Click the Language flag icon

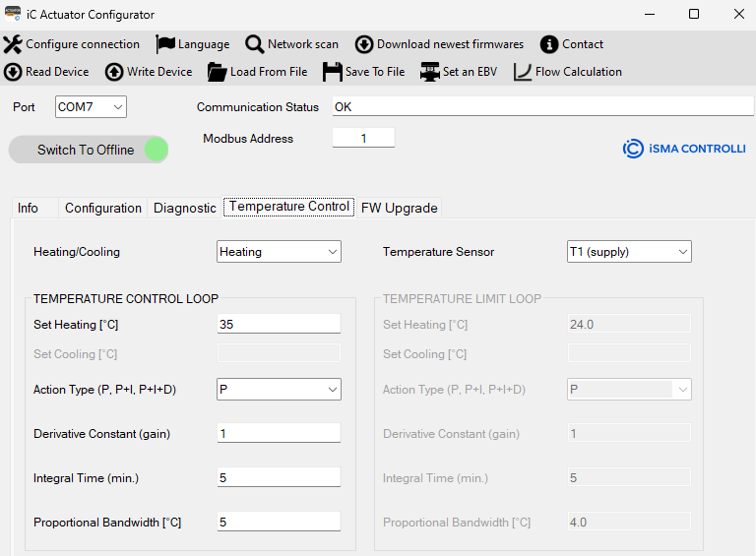(x=165, y=44)
